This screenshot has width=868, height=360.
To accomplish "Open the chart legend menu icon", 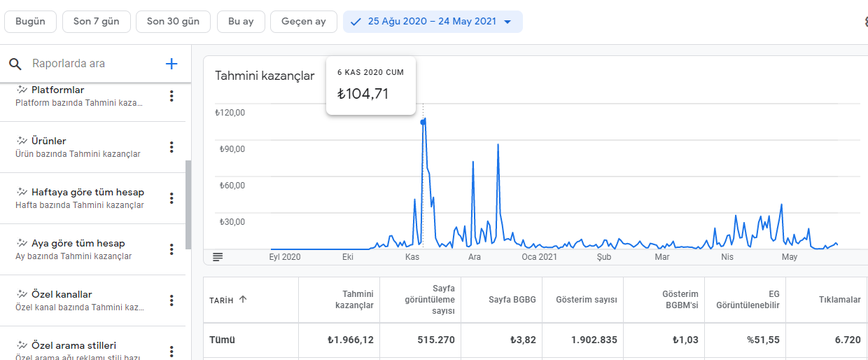I will 218,257.
